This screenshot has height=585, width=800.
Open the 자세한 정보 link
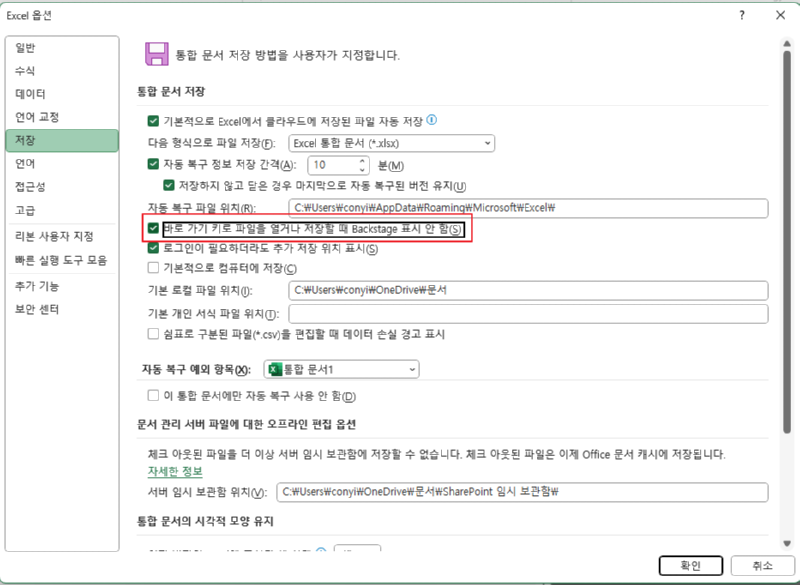tap(175, 471)
